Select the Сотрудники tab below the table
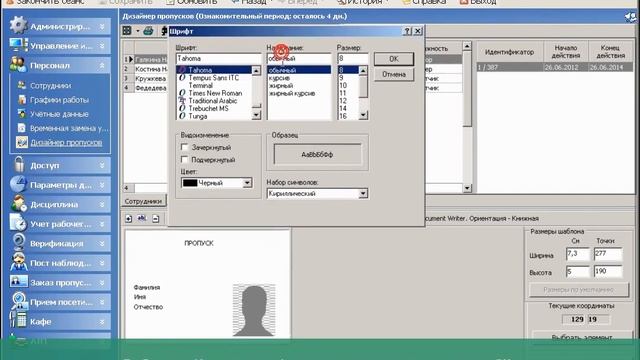 pyautogui.click(x=143, y=201)
